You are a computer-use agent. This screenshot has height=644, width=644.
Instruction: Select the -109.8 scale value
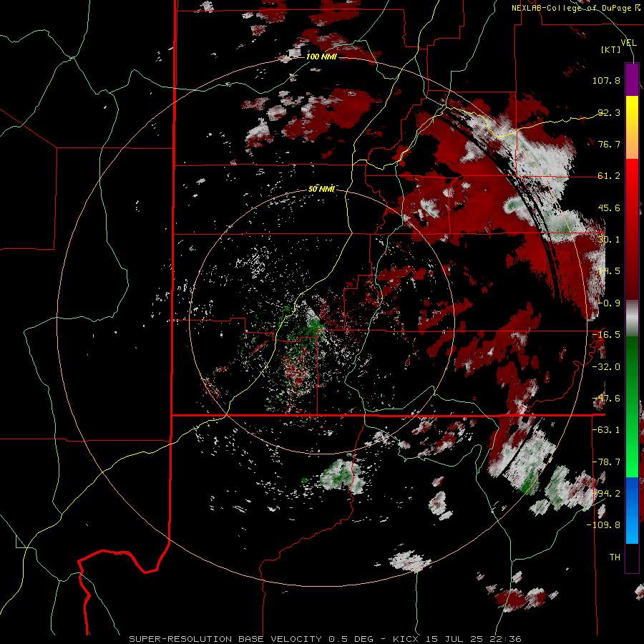tap(604, 525)
